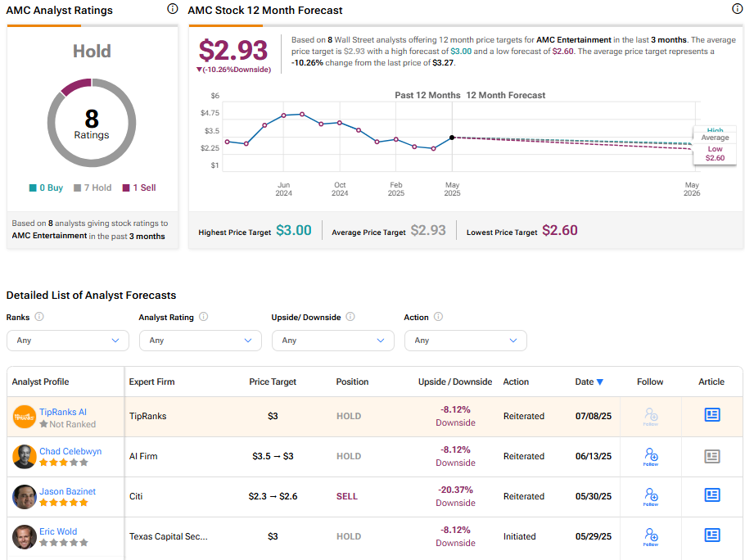Click 1 Sell legend item
Viewport: 745px width, 560px height.
coord(139,187)
